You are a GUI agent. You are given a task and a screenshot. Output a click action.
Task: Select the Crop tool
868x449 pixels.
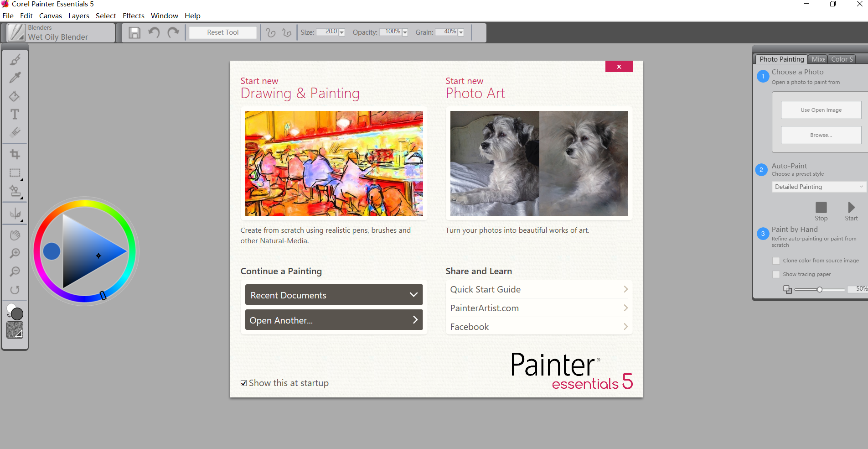click(x=15, y=154)
